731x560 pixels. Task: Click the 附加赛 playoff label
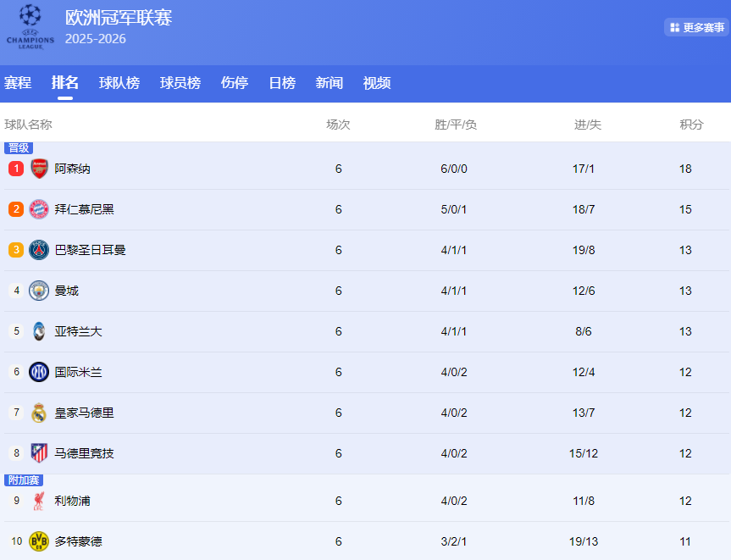tap(24, 480)
